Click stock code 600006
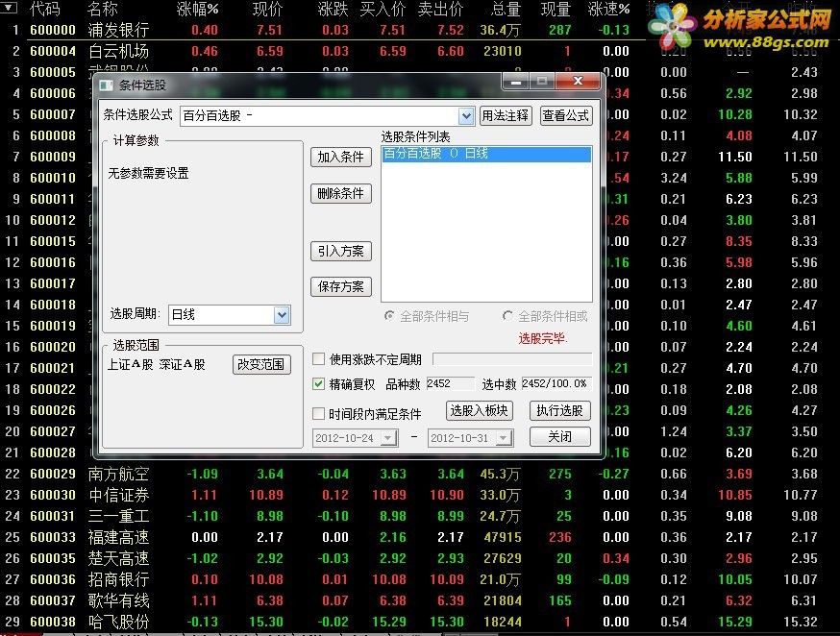Screen dimensions: 840x636 tap(53, 93)
